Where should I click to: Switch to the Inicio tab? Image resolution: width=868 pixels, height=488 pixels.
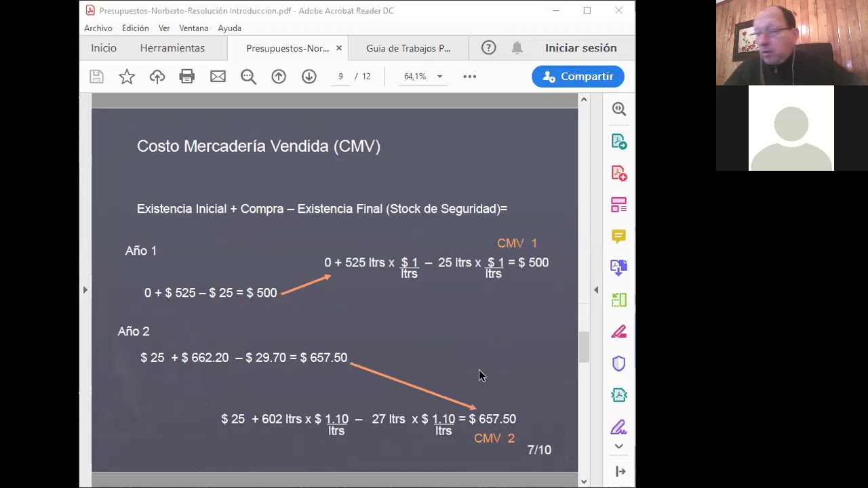click(x=104, y=48)
